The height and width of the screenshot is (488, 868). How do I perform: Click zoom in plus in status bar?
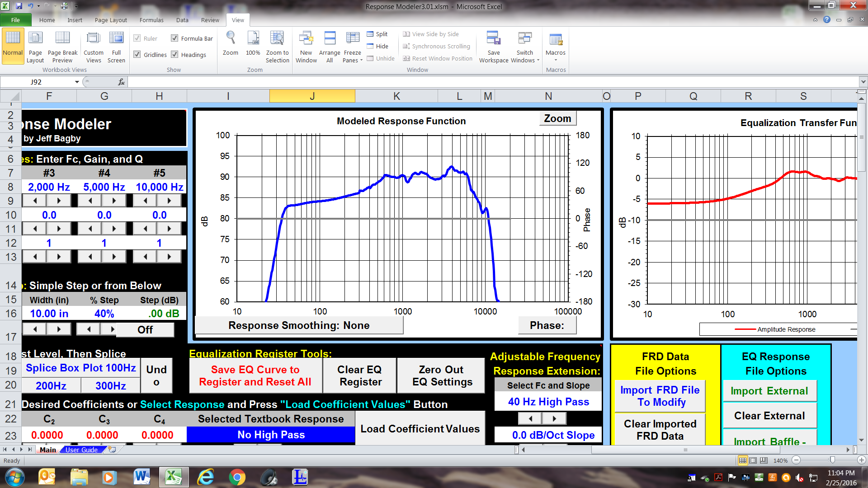coord(862,460)
